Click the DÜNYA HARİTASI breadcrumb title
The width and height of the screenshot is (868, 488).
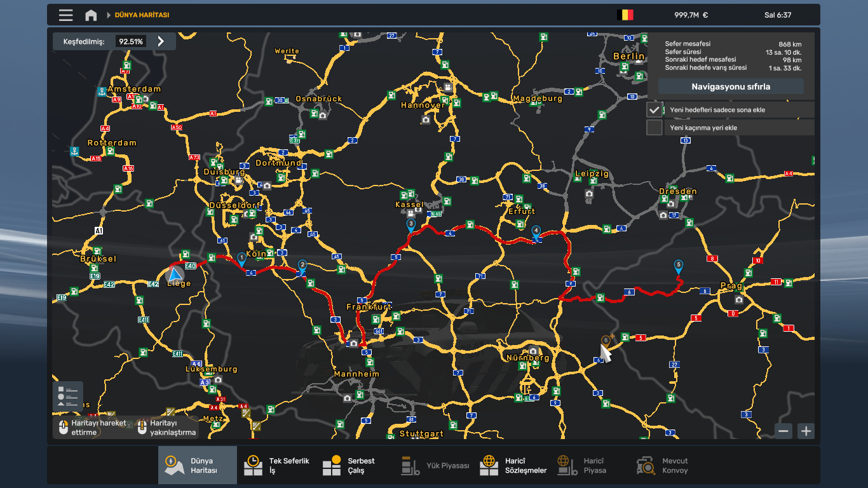pyautogui.click(x=142, y=15)
